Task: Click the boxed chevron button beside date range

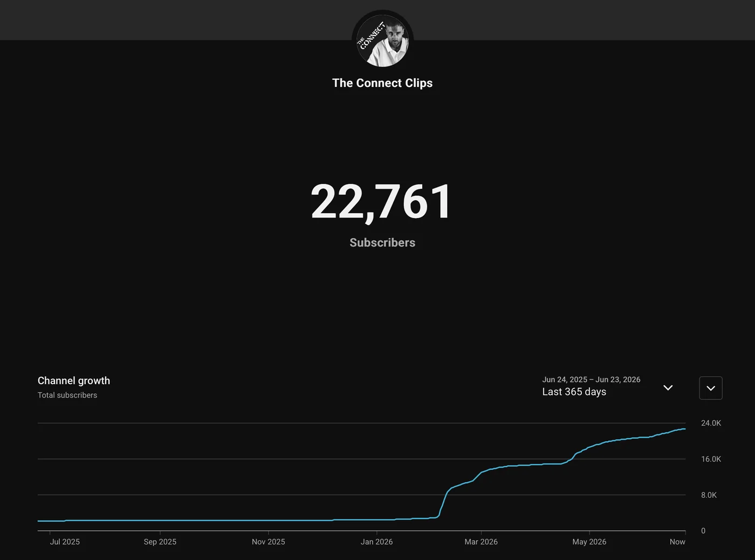Action: [711, 388]
